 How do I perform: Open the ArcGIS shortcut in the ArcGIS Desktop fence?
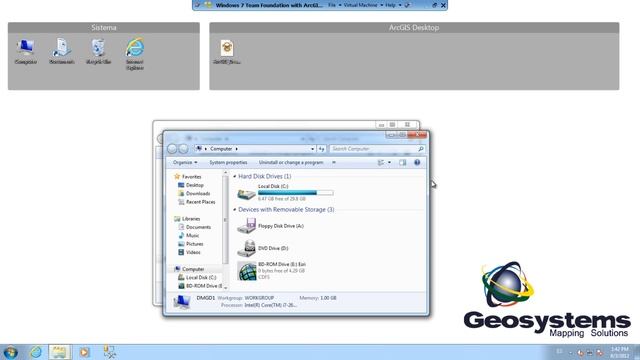coord(227,52)
